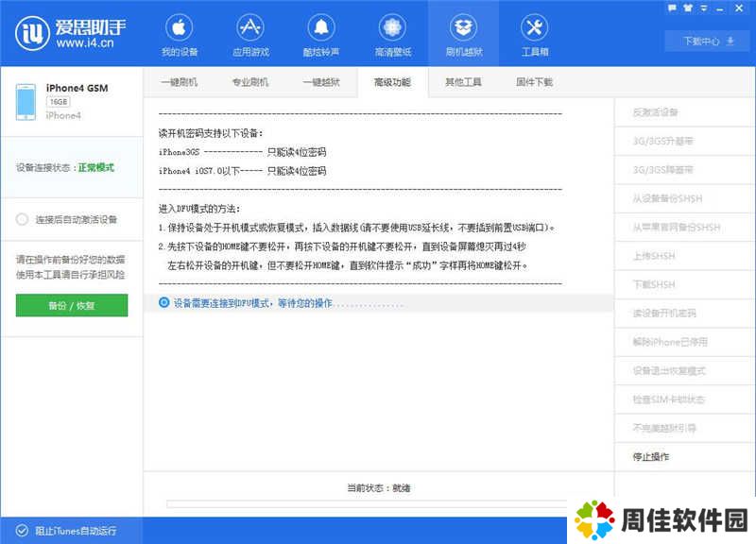The width and height of the screenshot is (756, 544).
Task: Open the 刷机越狱 flash and jailbreak section
Action: [x=463, y=35]
